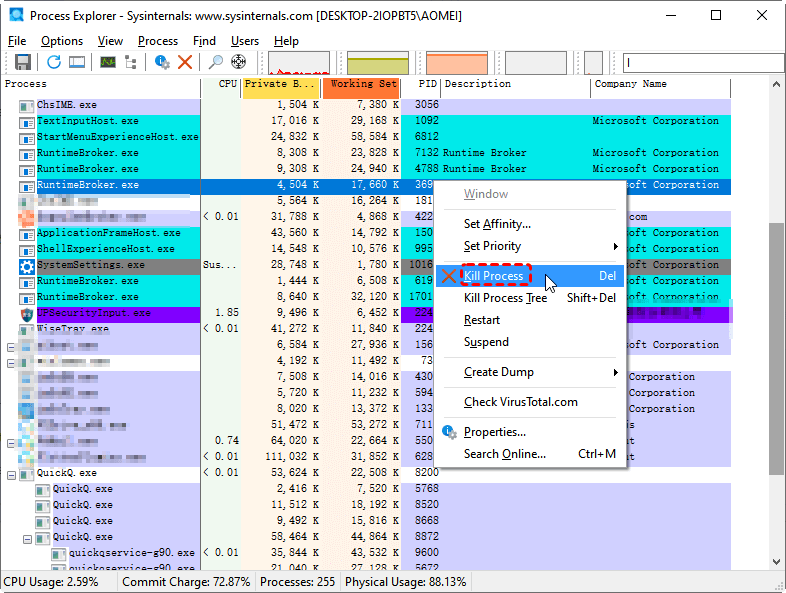This screenshot has height=593, width=786.
Task: Open the Properties gear toolbar icon
Action: (x=162, y=62)
